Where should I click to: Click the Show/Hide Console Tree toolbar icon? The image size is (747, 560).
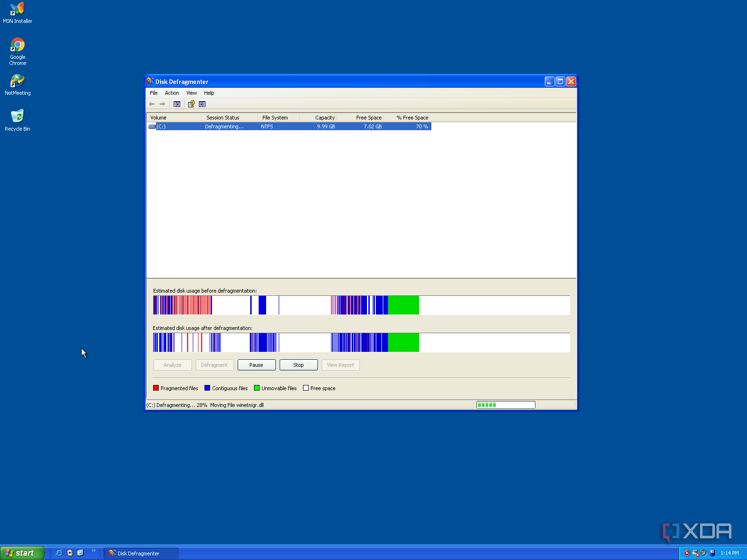177,104
